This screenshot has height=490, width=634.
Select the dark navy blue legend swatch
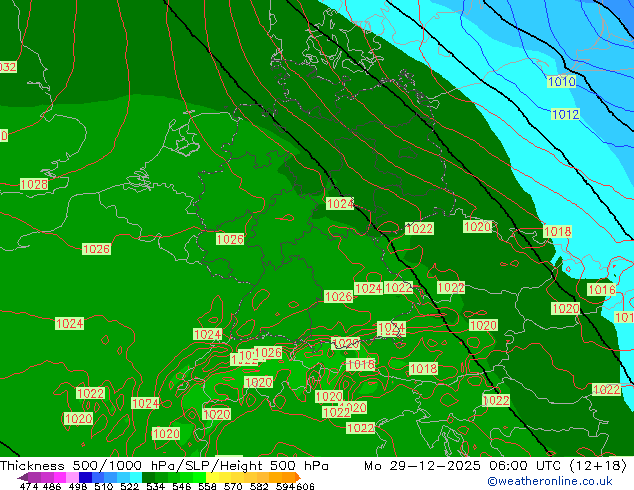coord(85,477)
